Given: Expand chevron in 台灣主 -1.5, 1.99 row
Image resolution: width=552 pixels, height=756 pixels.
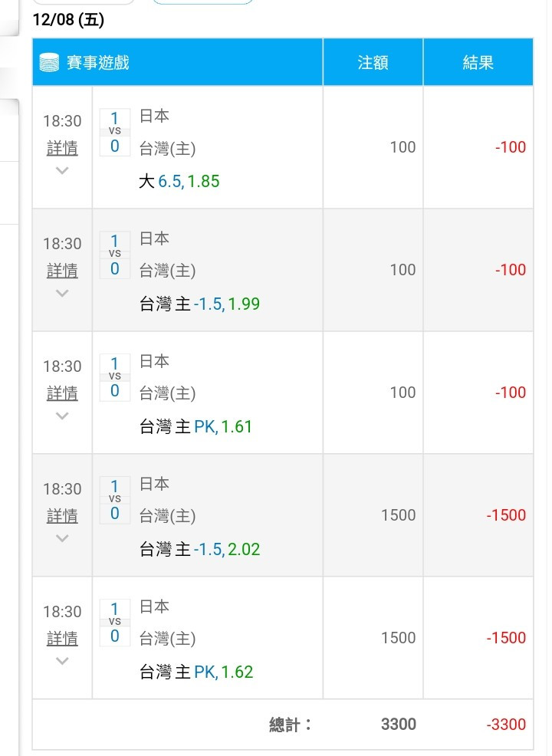Looking at the screenshot, I should pyautogui.click(x=62, y=293).
